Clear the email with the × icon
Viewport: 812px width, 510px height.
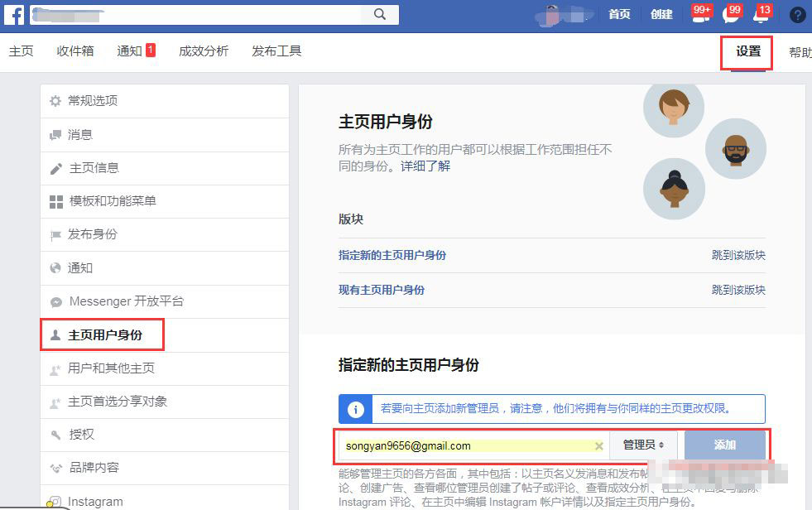coord(599,445)
